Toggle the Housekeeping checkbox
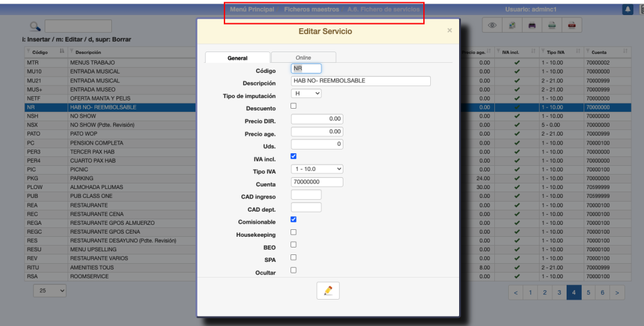 tap(293, 232)
